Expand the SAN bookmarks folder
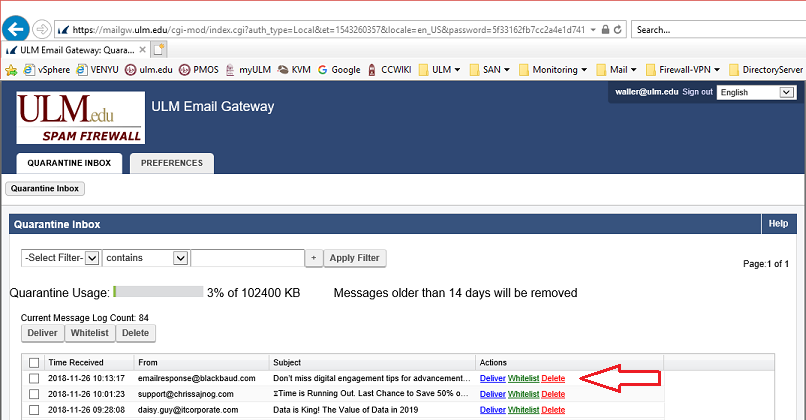The width and height of the screenshot is (806, 420). click(x=489, y=69)
